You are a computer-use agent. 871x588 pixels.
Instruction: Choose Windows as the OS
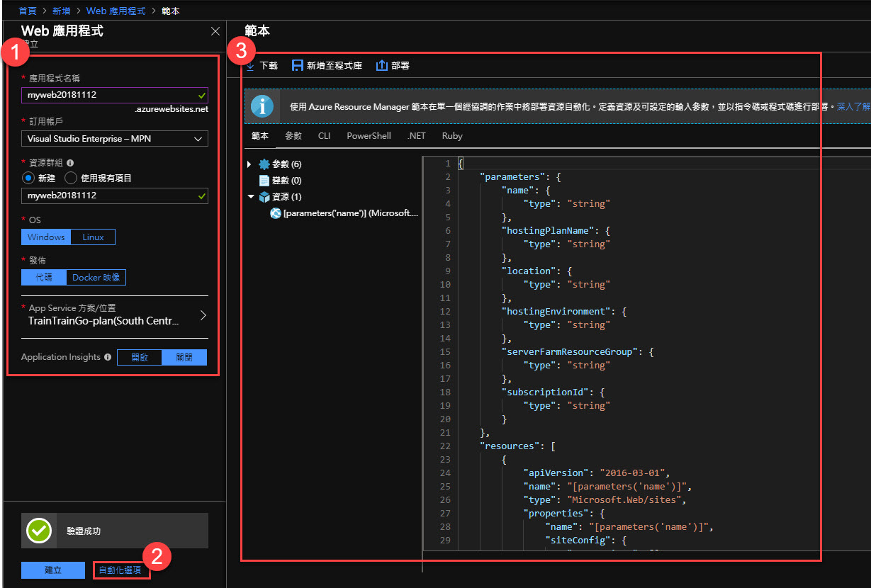pyautogui.click(x=46, y=237)
